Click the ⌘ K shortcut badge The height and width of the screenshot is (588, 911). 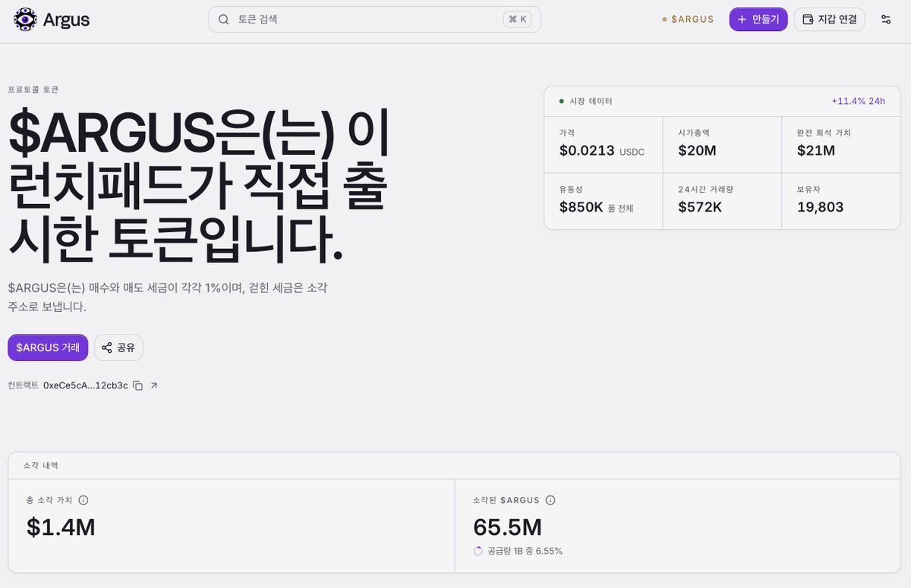click(x=518, y=20)
